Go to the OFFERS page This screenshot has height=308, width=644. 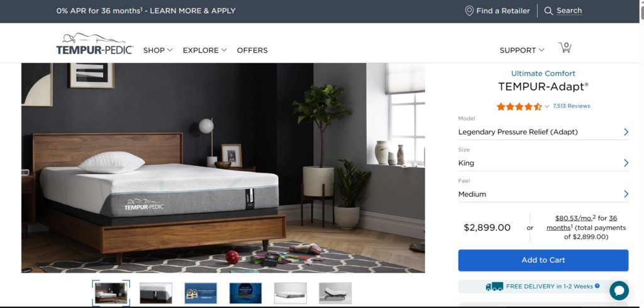252,50
